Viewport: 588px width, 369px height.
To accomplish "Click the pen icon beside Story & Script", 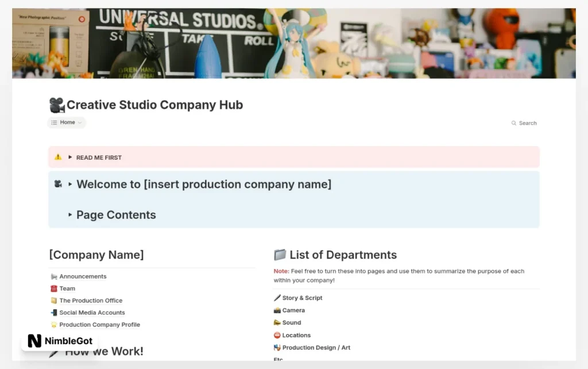I will click(277, 298).
